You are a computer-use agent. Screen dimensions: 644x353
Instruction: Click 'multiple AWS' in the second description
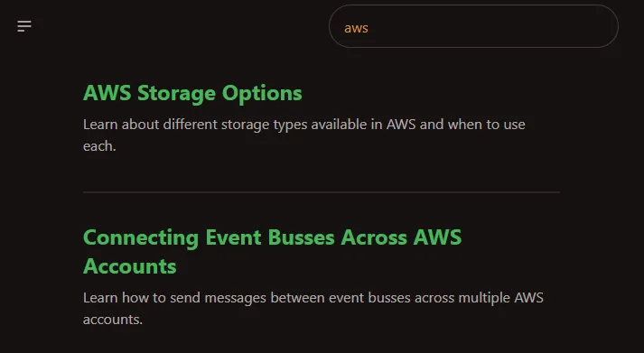tap(500, 298)
